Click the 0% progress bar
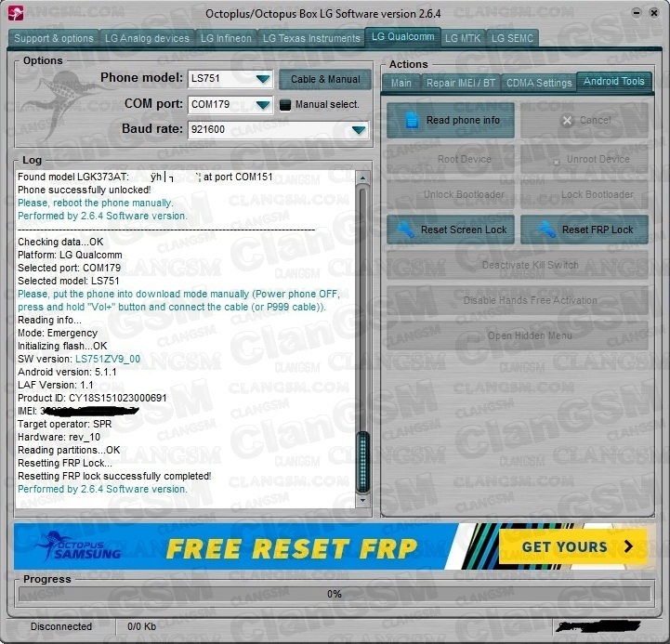Viewport: 670px width, 644px height. tap(335, 594)
